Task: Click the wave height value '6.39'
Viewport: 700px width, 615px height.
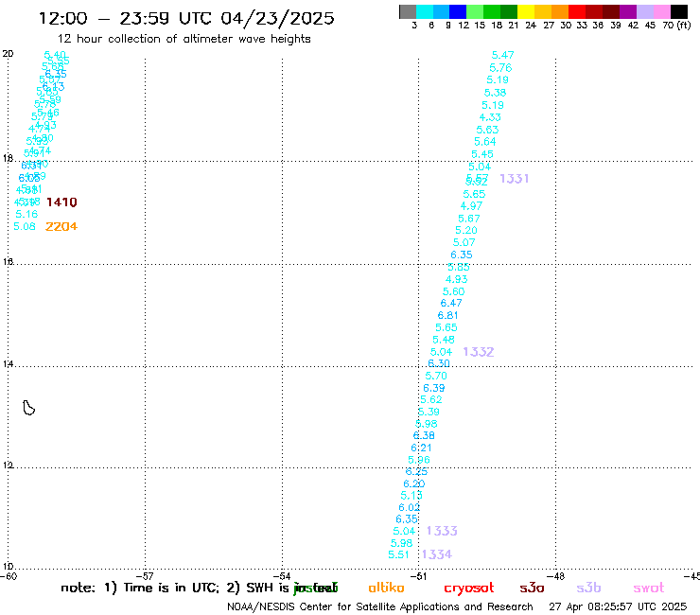Action: (x=434, y=388)
